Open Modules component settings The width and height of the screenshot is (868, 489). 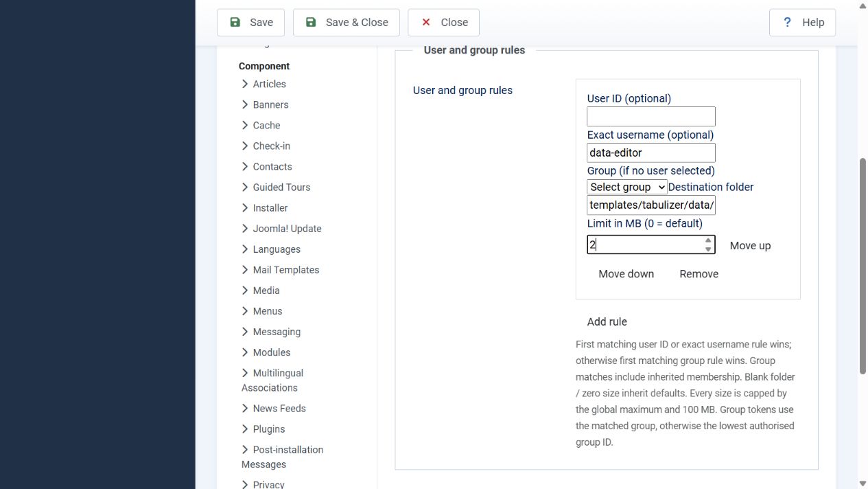click(x=272, y=352)
